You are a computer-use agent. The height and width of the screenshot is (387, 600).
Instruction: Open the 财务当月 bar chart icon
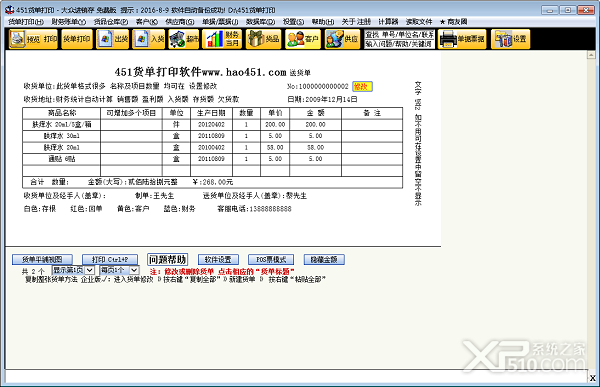click(x=222, y=39)
